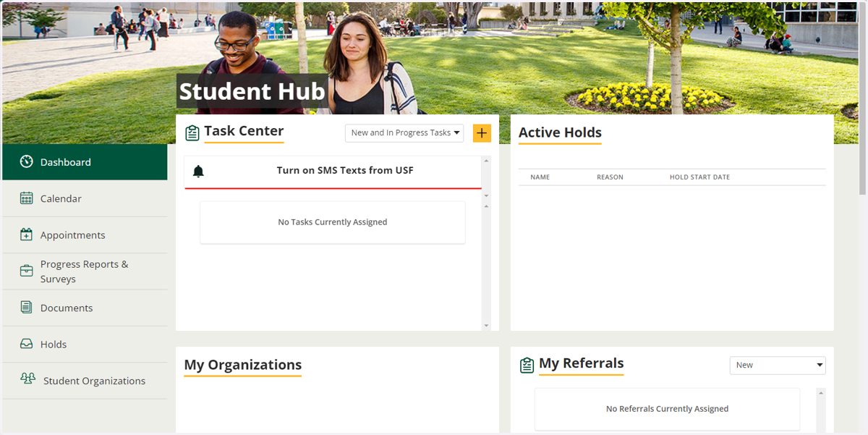Click the bell icon beside SMS Texts
Viewport: 868px width, 435px height.
pos(198,172)
